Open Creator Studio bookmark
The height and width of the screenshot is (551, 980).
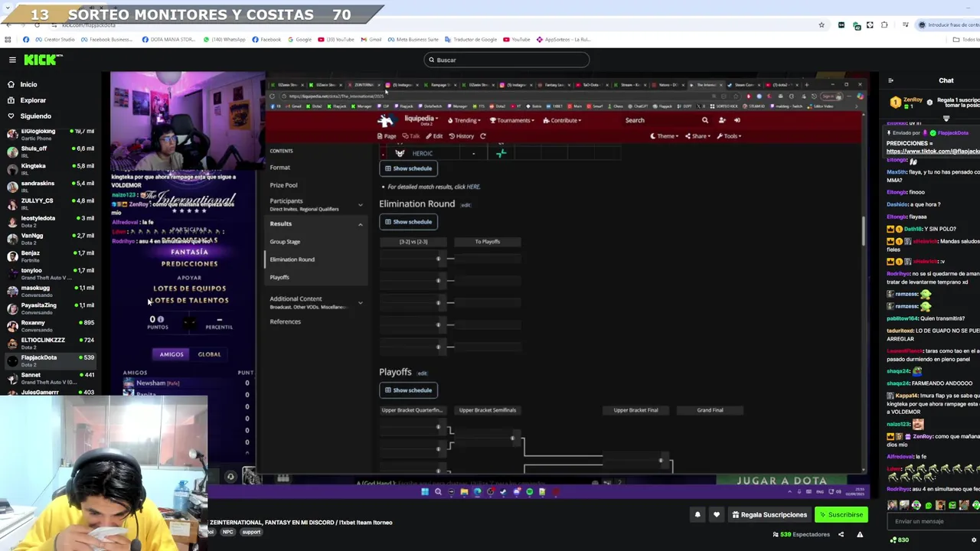click(x=56, y=40)
